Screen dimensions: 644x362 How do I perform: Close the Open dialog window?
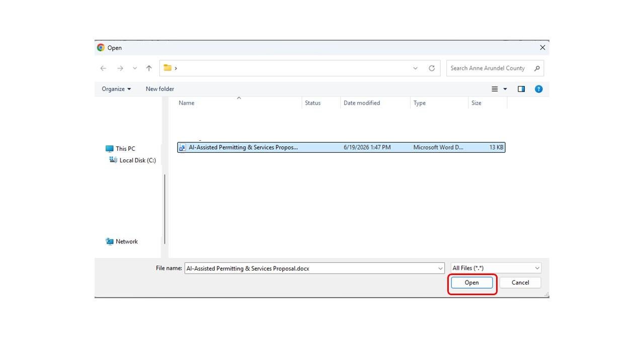click(542, 48)
